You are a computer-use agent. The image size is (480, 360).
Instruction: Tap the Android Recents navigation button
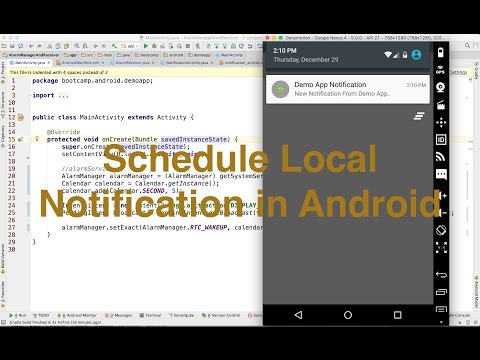coord(397,315)
